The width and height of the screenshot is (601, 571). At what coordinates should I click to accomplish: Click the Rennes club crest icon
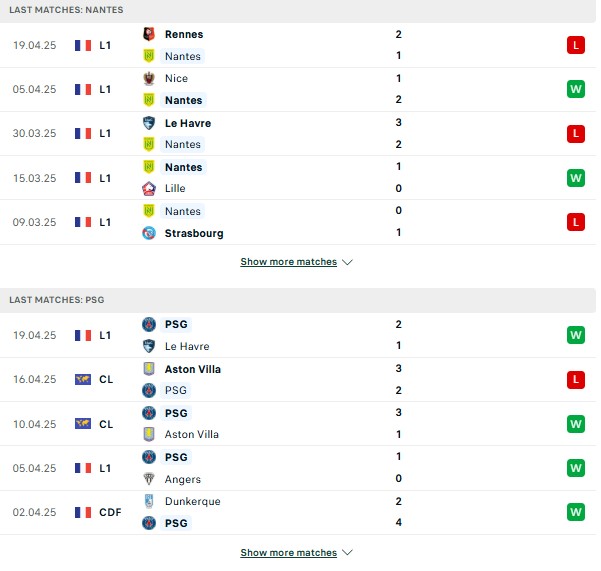[149, 34]
